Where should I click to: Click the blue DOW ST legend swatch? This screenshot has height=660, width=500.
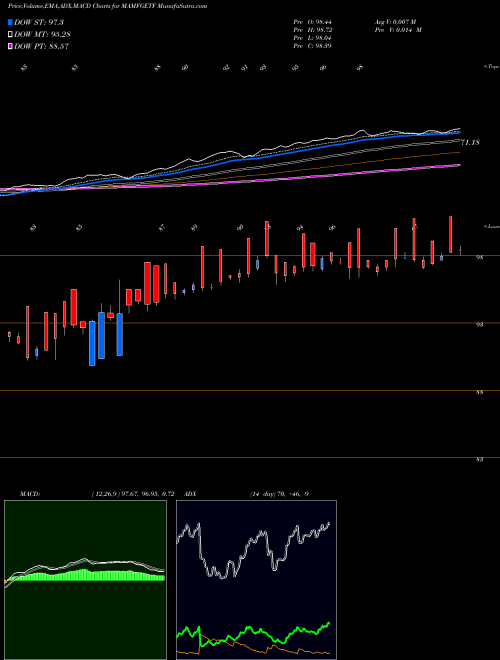click(x=10, y=22)
